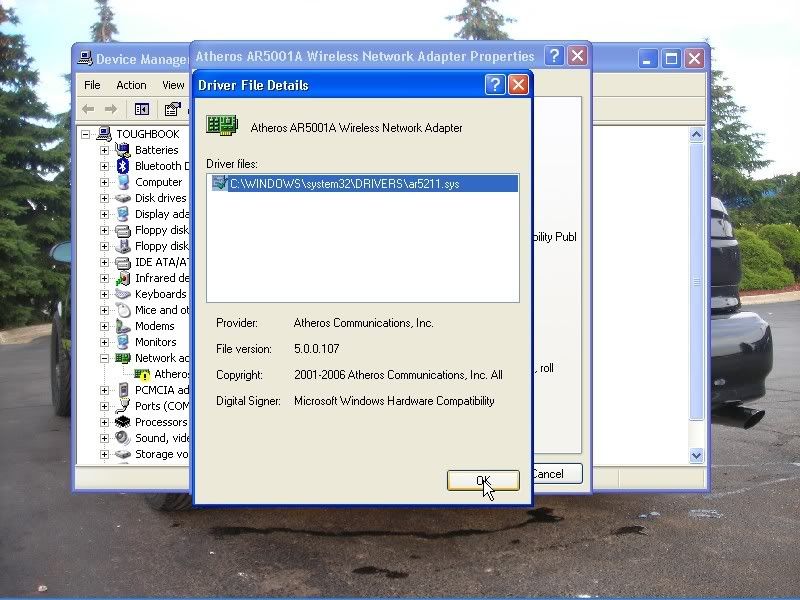Select the Ports (COM) category icon

point(122,406)
